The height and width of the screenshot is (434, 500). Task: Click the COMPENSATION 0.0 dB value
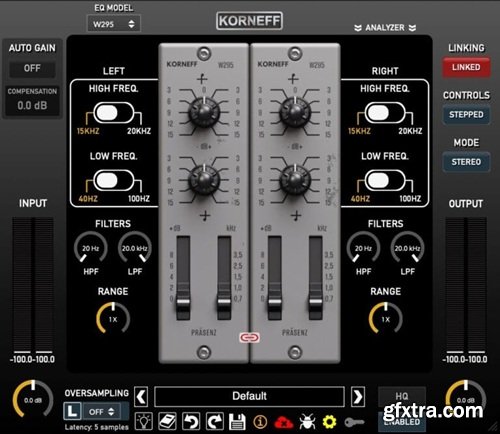[x=32, y=106]
